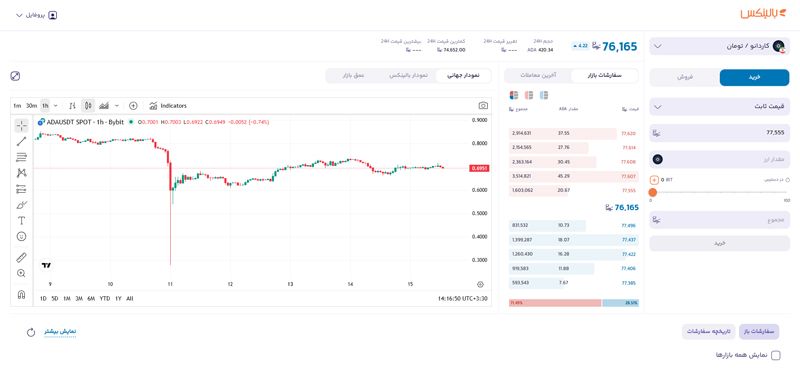Open the Fibonacci retracement tools
This screenshot has width=800, height=379.
pos(21,157)
